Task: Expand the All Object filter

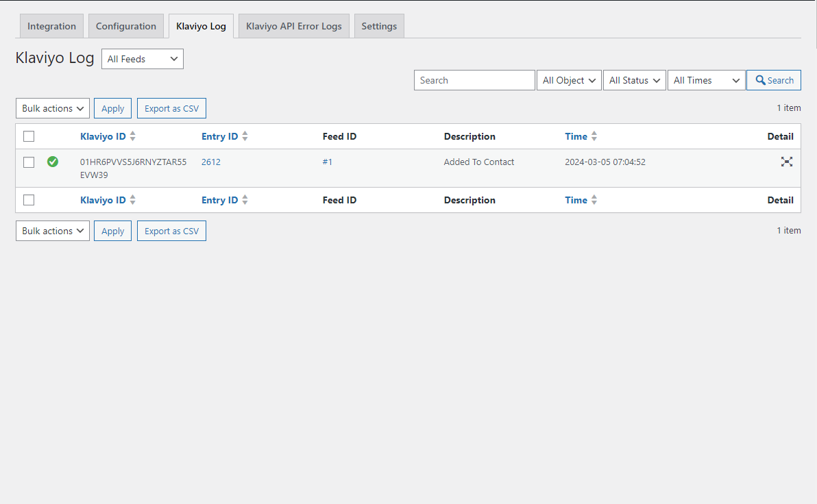Action: (x=569, y=80)
